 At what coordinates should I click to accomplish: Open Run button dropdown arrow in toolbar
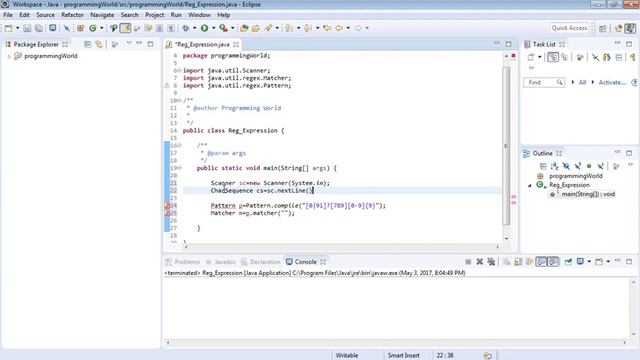point(213,28)
